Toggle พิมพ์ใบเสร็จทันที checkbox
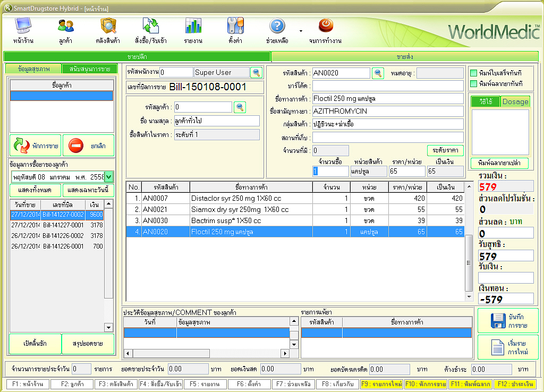 click(473, 73)
